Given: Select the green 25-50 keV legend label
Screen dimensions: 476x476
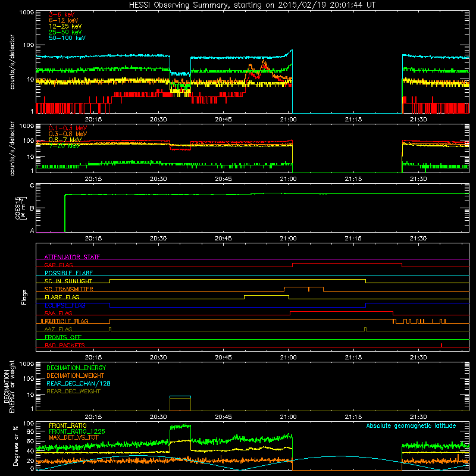Looking at the screenshot, I should [65, 32].
